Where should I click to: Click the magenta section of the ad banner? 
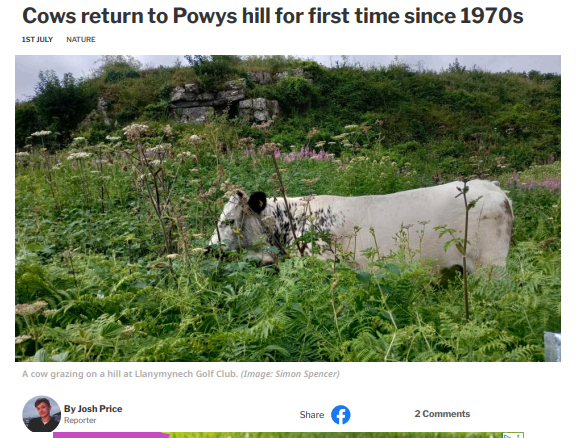[x=110, y=435]
